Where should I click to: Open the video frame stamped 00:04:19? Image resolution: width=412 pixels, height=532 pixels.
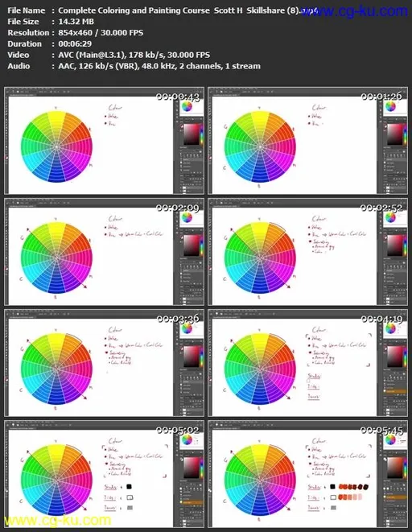[307, 363]
